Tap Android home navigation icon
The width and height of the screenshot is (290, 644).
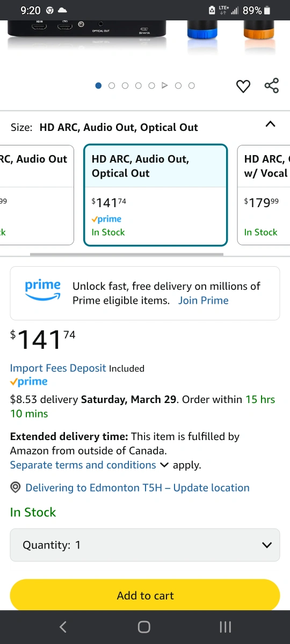click(144, 626)
